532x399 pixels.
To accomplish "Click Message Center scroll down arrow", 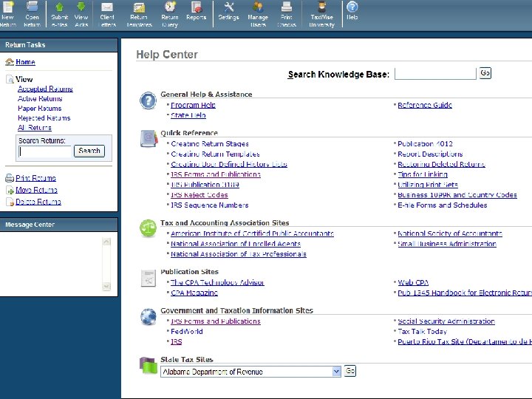I will click(x=106, y=286).
